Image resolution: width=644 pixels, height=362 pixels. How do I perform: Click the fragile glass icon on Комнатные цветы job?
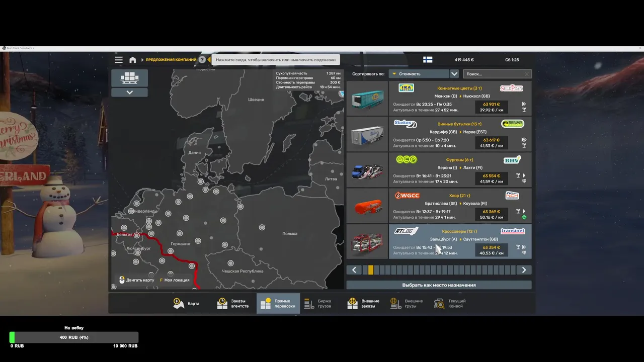click(x=524, y=110)
